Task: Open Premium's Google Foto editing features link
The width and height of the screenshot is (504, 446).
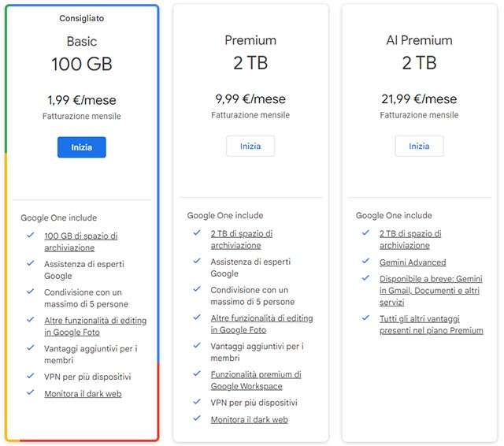Action: pyautogui.click(x=261, y=324)
